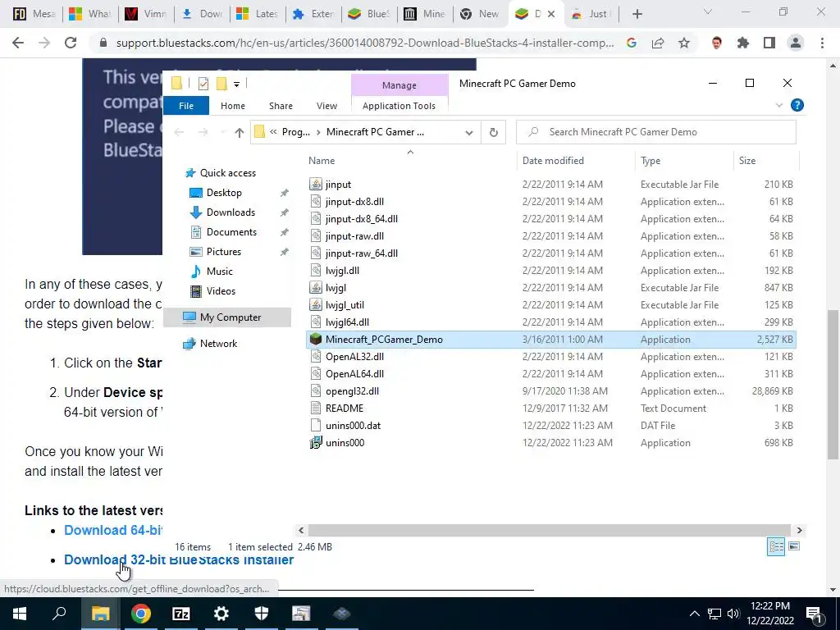Click the Search Minecraft PC Gamer Demo field
This screenshot has height=630, width=840.
coord(656,132)
